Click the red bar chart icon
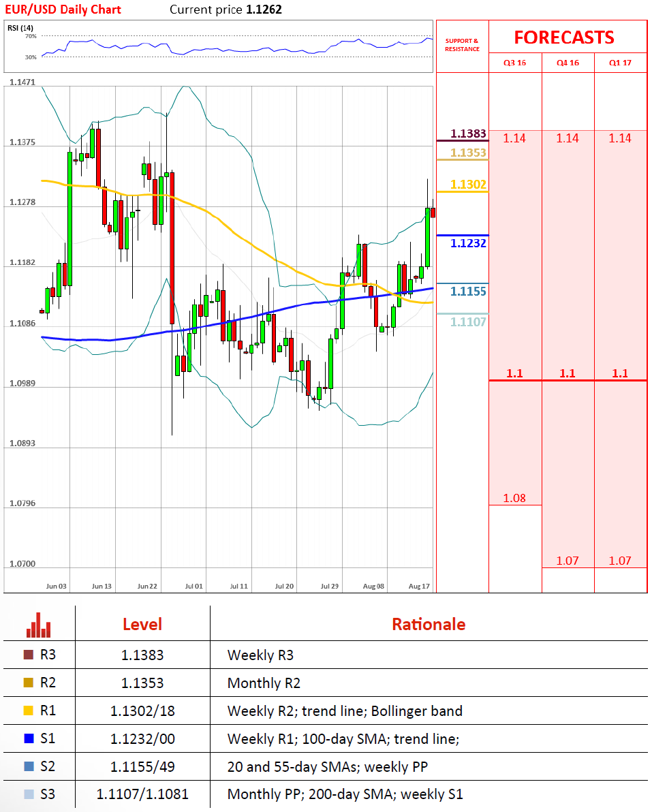This screenshot has height=812, width=652. [x=38, y=625]
